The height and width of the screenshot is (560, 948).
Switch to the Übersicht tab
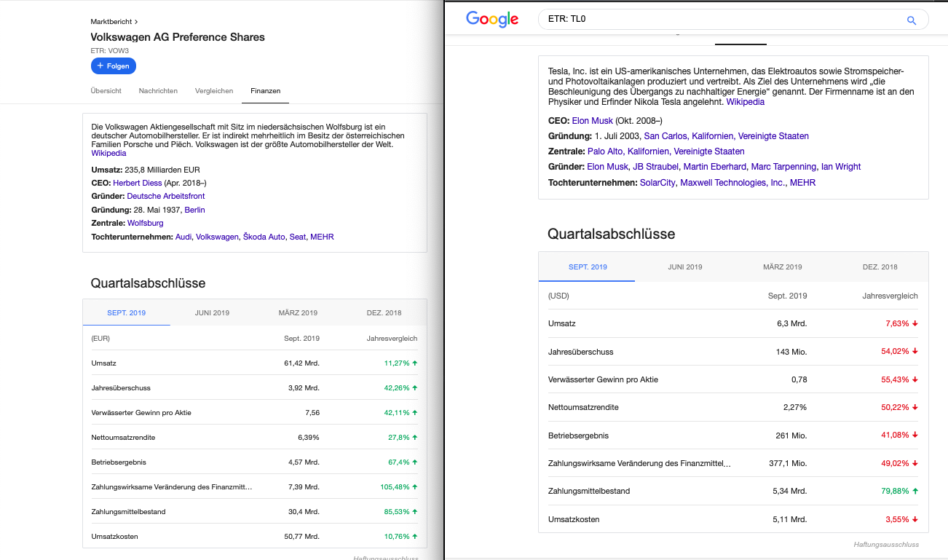click(106, 91)
